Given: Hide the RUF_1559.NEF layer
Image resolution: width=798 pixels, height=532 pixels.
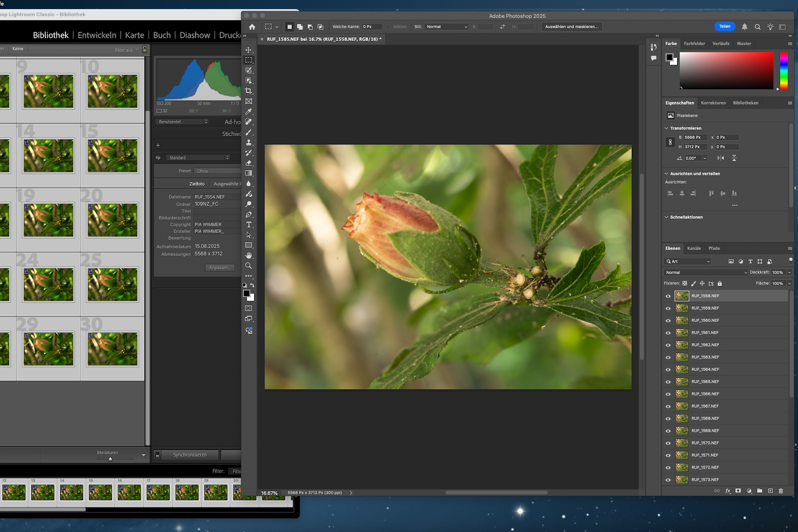Looking at the screenshot, I should [668, 307].
